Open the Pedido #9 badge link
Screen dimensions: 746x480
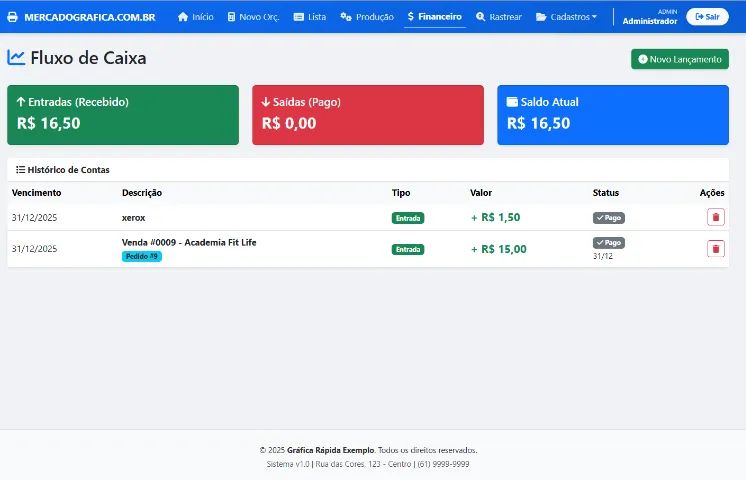point(141,256)
